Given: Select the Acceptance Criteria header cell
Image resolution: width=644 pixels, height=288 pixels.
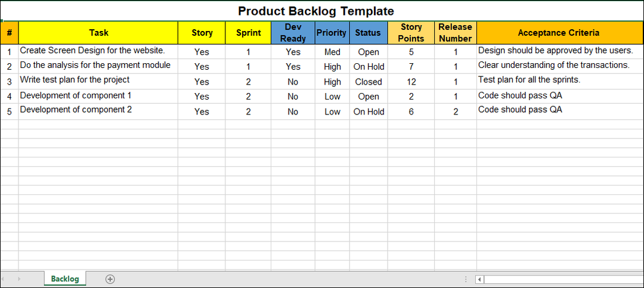Looking at the screenshot, I should [559, 33].
